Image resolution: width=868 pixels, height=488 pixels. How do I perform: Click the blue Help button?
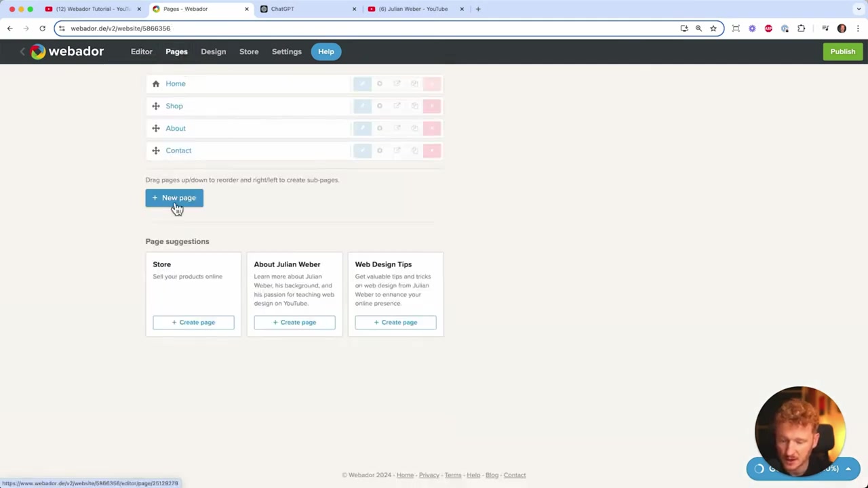point(326,52)
